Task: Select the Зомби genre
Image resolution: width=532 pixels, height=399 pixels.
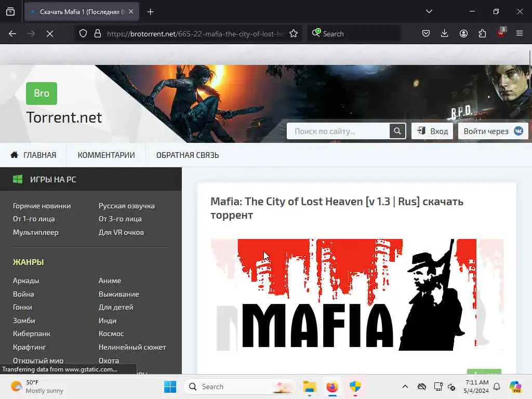Action: [x=24, y=321]
